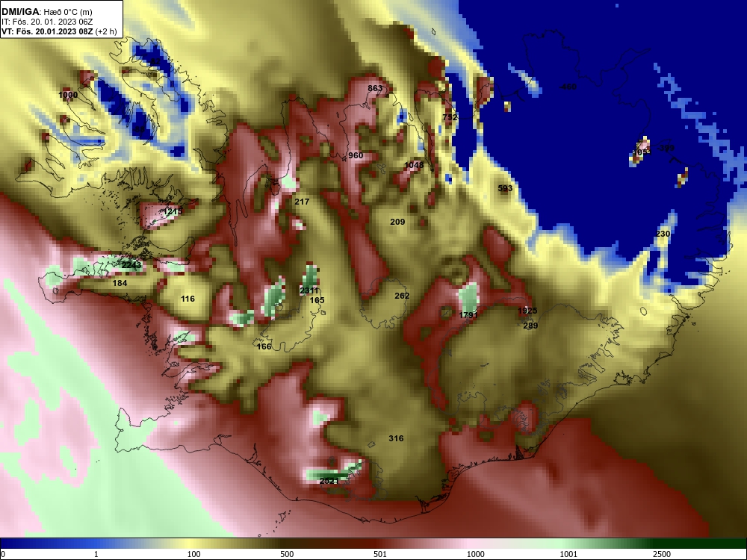This screenshot has height=560, width=747.
Task: Click the map value 165
Action: pos(317,300)
